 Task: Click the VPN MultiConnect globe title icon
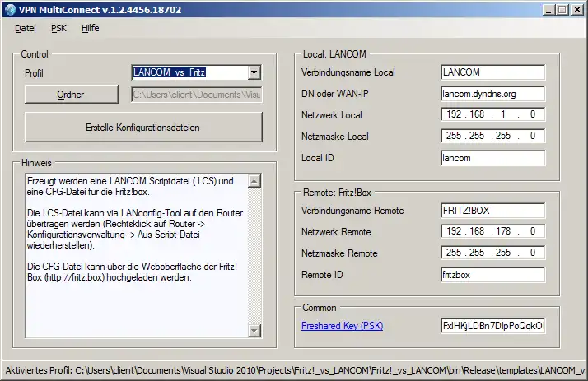pyautogui.click(x=10, y=10)
